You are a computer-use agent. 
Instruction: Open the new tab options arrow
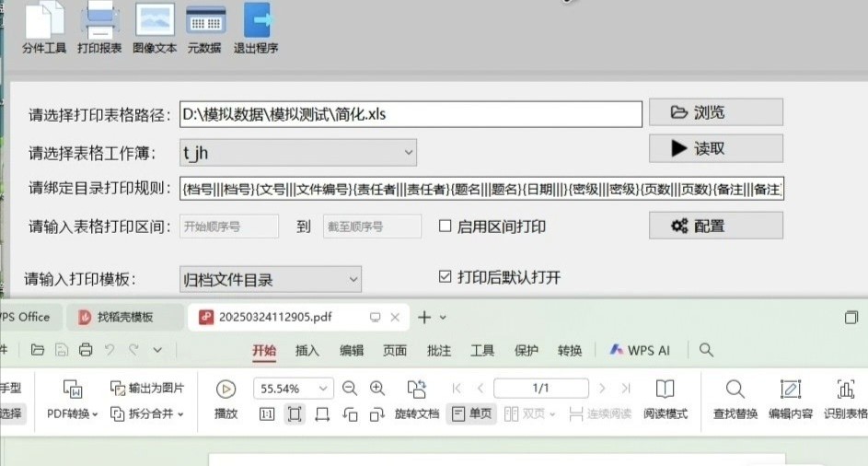(x=443, y=318)
